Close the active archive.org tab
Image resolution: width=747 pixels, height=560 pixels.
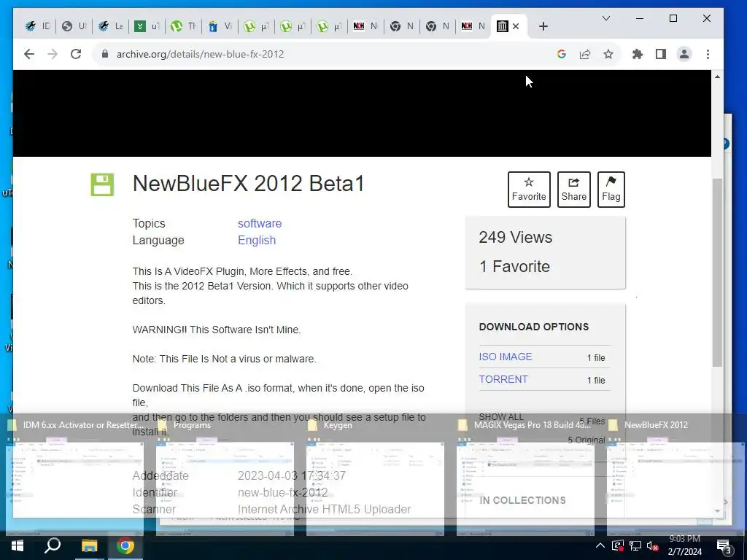click(516, 26)
